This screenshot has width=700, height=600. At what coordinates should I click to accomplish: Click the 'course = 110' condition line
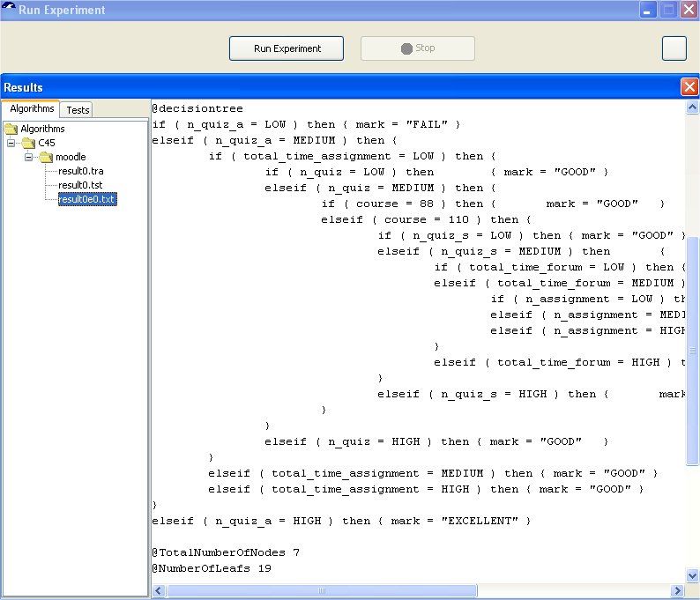click(426, 219)
